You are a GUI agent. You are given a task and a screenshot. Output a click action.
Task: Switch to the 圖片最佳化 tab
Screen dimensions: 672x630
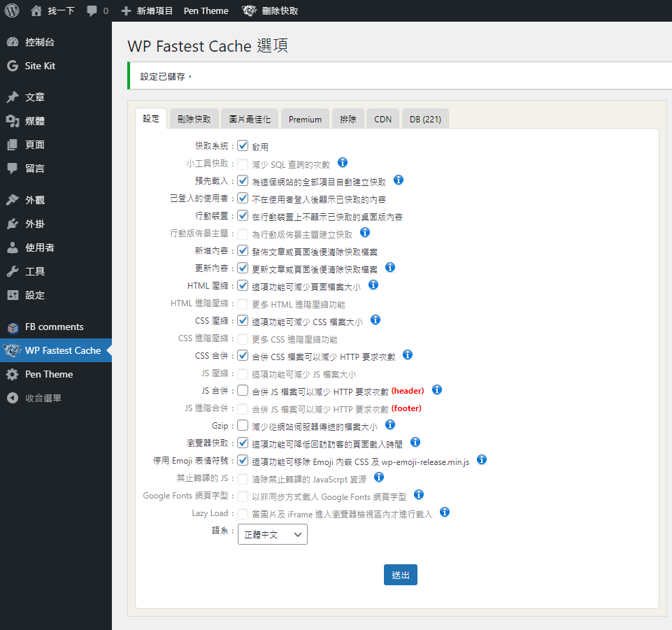coord(250,119)
